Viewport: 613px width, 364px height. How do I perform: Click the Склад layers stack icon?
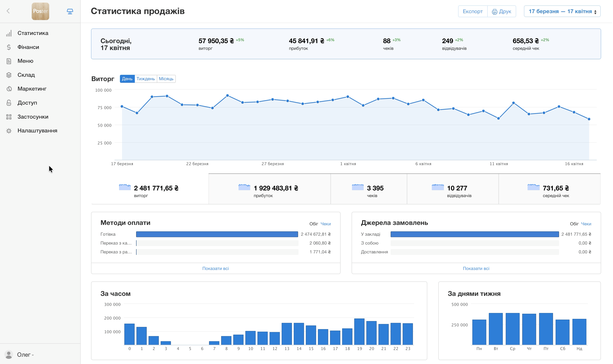pos(9,75)
